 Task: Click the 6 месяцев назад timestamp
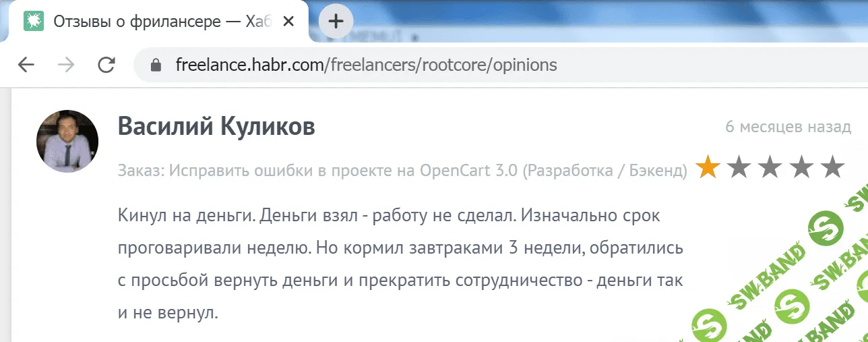788,127
